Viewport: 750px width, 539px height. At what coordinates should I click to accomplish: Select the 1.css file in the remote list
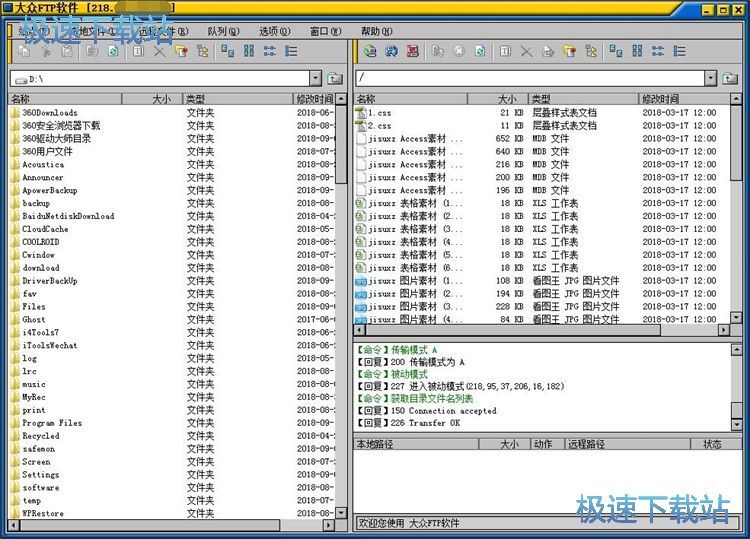click(379, 113)
